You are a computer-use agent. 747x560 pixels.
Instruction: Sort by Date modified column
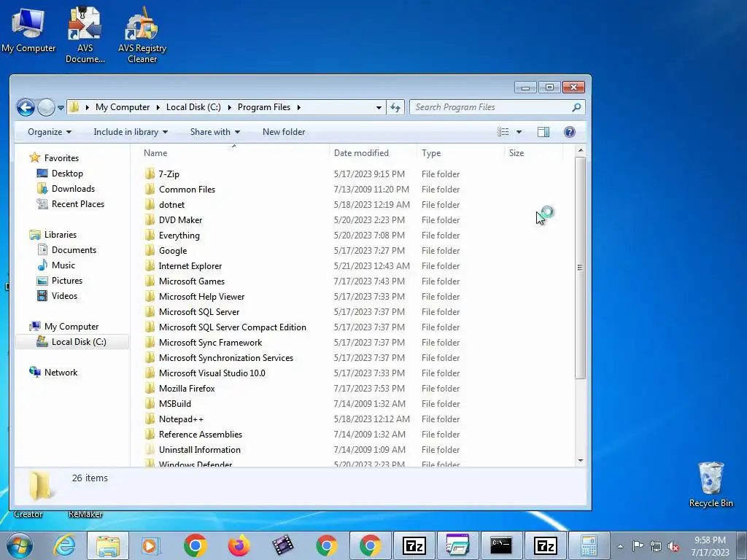coord(373,153)
